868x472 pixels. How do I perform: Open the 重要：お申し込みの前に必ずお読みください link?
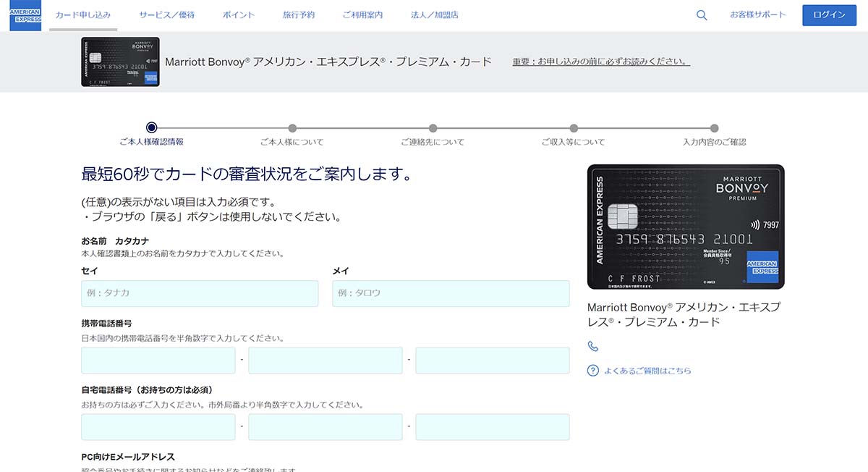click(601, 62)
